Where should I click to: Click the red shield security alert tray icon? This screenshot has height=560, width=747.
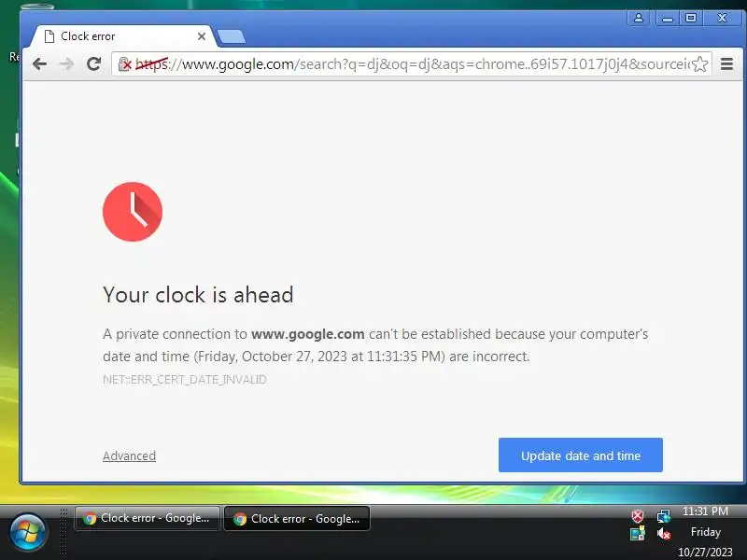638,516
